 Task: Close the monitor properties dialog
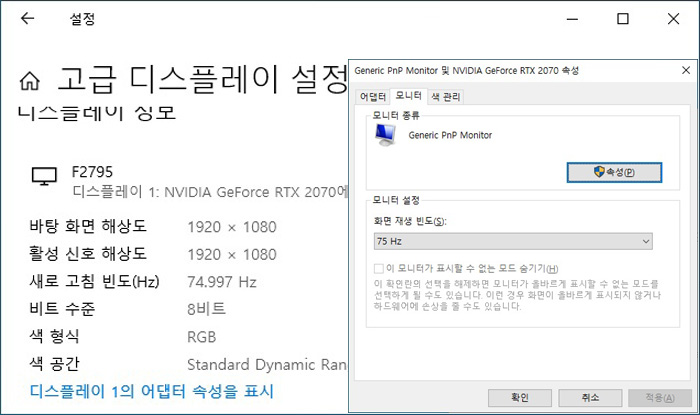coord(686,70)
